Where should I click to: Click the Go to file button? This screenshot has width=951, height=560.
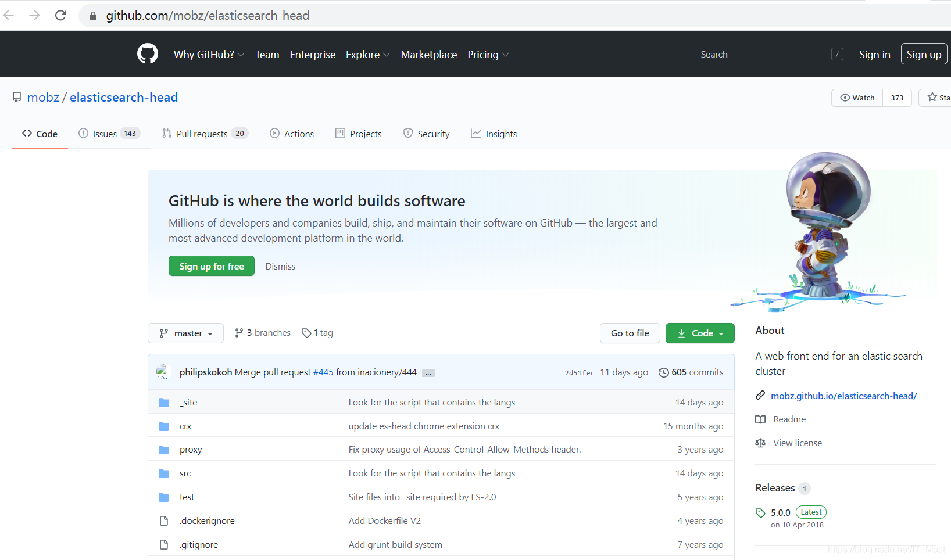point(630,333)
